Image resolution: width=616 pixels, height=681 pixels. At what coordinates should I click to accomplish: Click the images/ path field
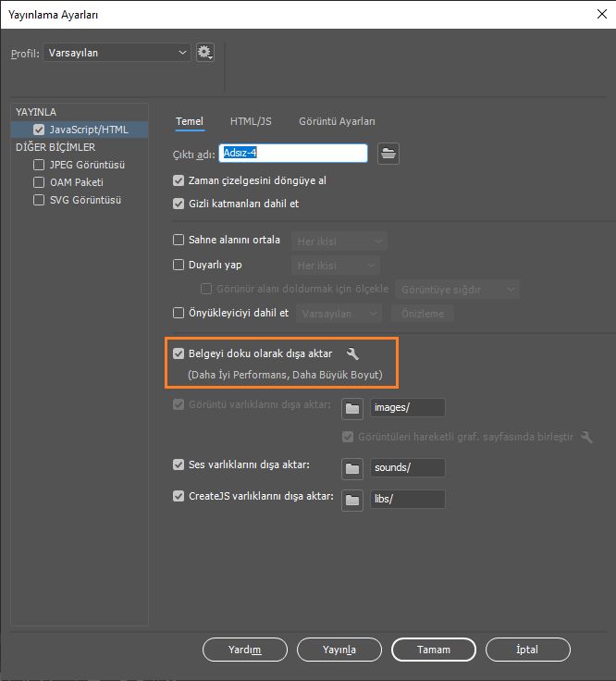tap(407, 407)
